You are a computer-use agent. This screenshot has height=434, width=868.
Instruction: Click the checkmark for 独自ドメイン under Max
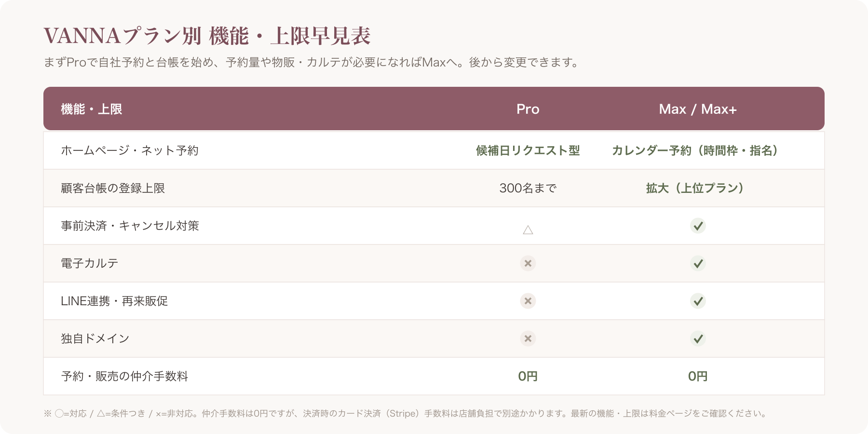(698, 339)
